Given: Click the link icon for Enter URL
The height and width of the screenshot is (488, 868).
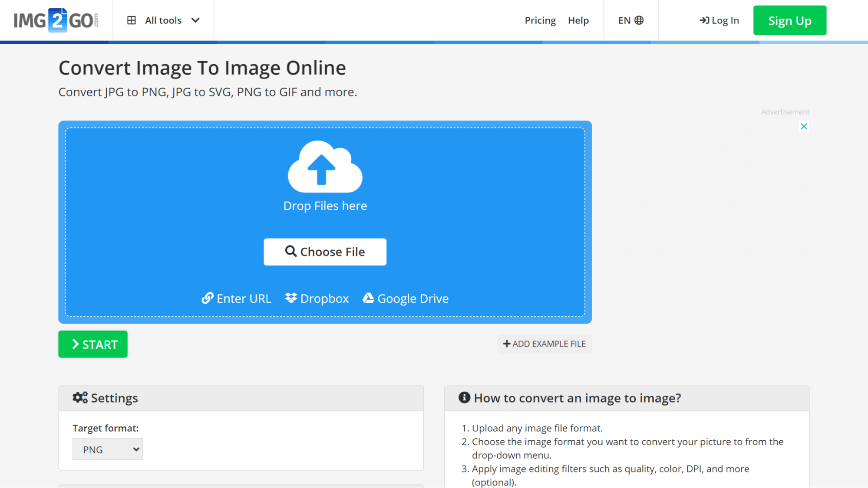Looking at the screenshot, I should coord(208,298).
